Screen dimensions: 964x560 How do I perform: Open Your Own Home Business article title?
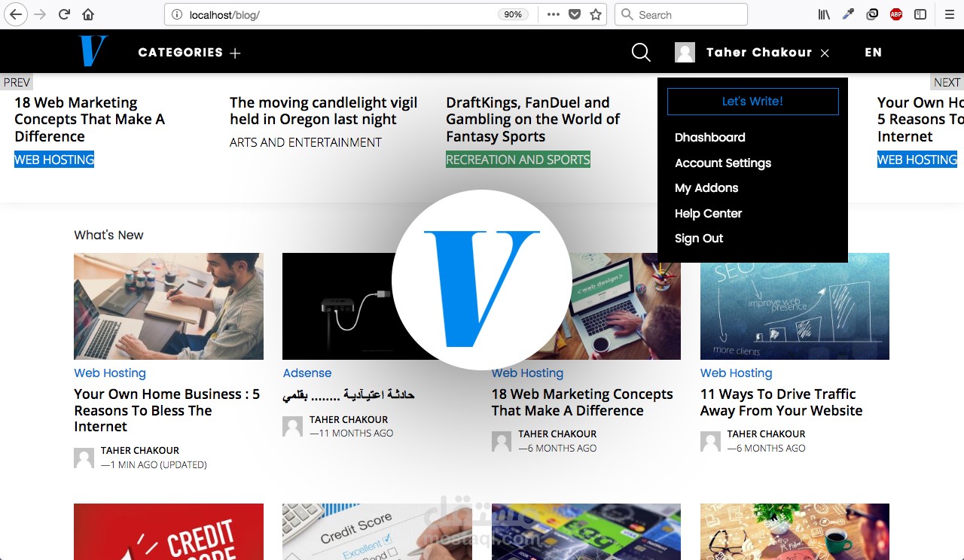167,410
